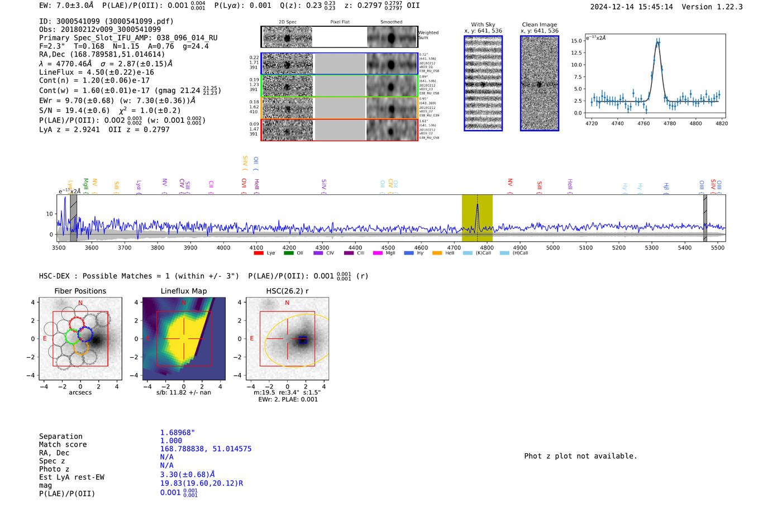This screenshot has height=532, width=782.
Task: Click the red crosshair in the Lineflux Map
Action: pyautogui.click(x=184, y=338)
